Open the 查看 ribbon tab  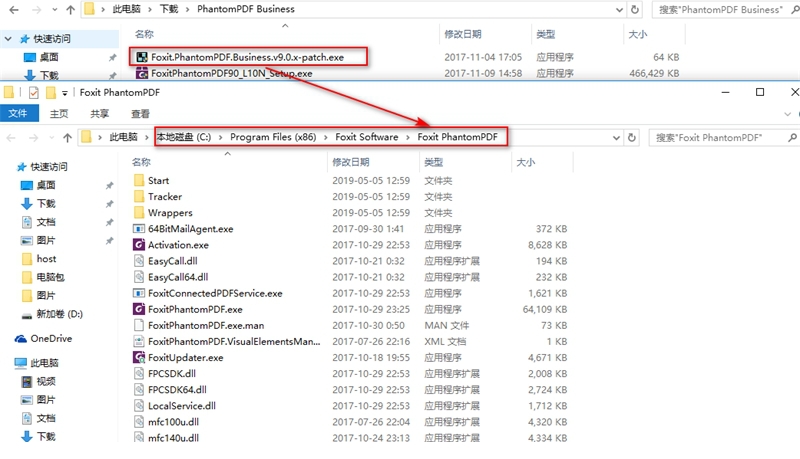point(140,114)
